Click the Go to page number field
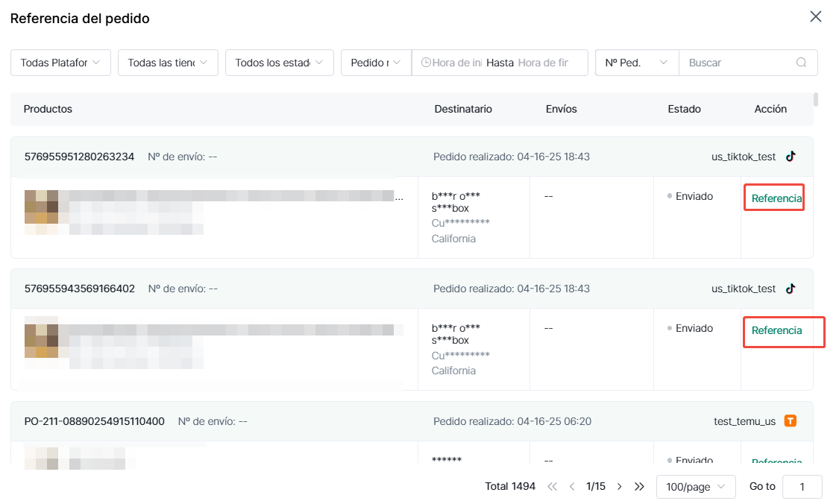This screenshot has width=839, height=504. point(802,487)
